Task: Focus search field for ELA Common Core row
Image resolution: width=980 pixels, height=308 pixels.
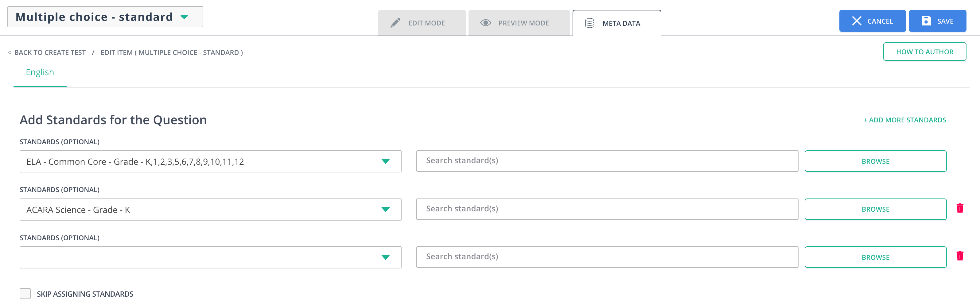Action: point(607,161)
